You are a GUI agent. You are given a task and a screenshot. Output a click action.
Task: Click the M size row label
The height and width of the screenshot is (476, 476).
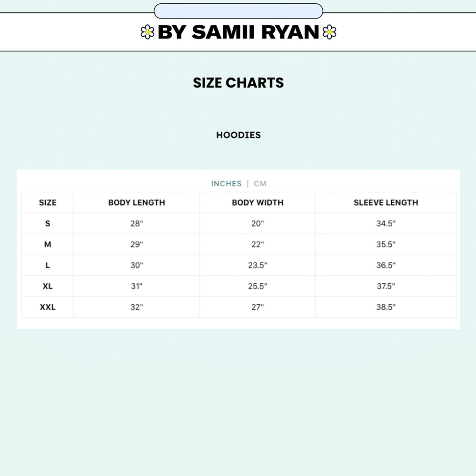pos(48,244)
